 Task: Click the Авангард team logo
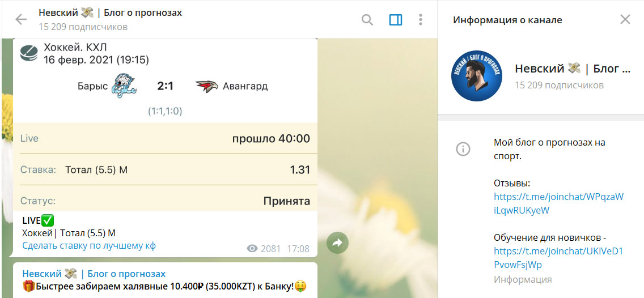point(207,86)
